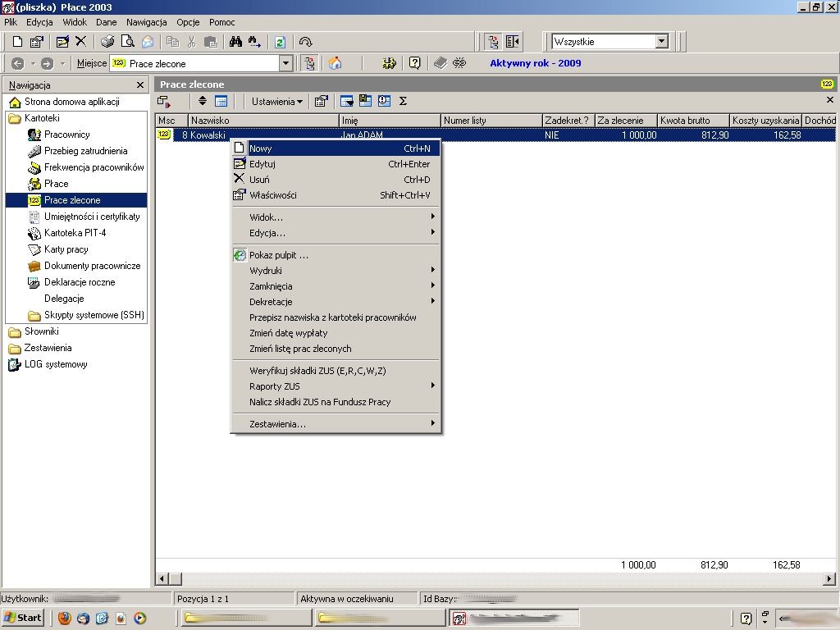The height and width of the screenshot is (630, 840).
Task: Click the puzzle-piece icon in navigation toolbar
Action: pos(389,63)
